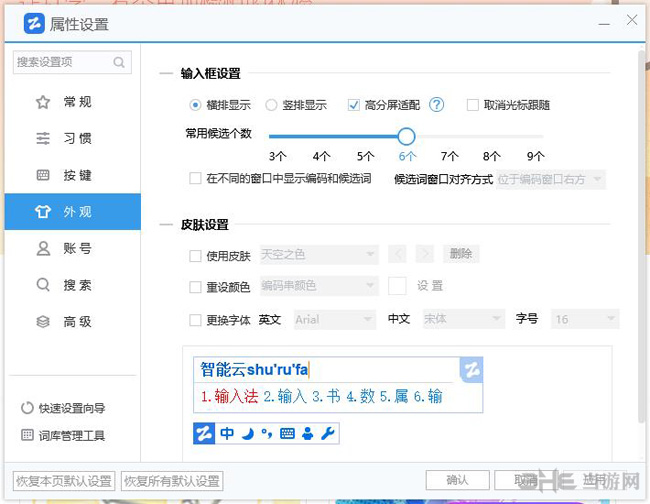Open the 候选词窗口对齐方式 dropdown

point(551,179)
